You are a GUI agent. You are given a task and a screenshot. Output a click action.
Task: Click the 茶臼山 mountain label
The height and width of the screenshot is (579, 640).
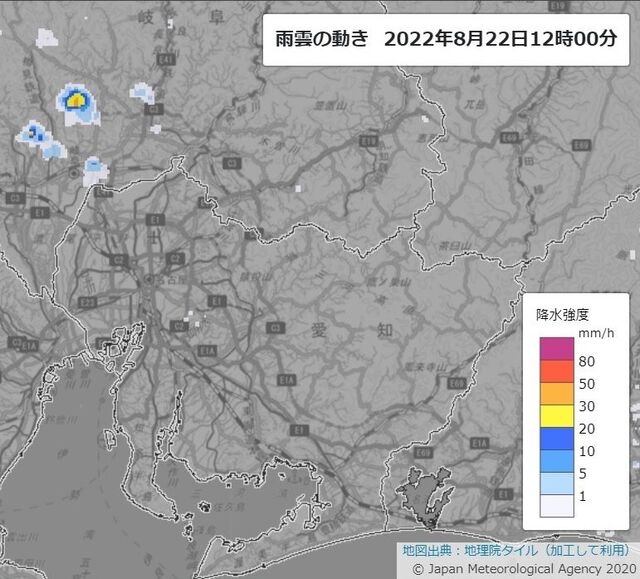[x=456, y=246]
